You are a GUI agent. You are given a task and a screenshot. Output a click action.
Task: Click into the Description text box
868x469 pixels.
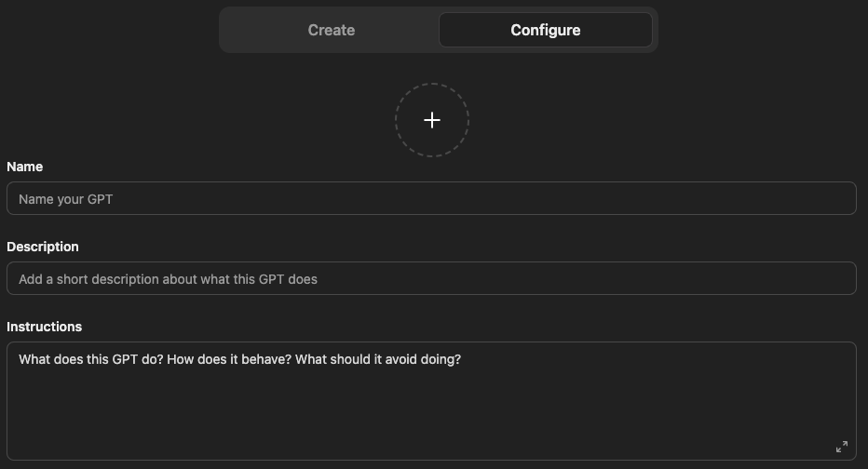(430, 278)
